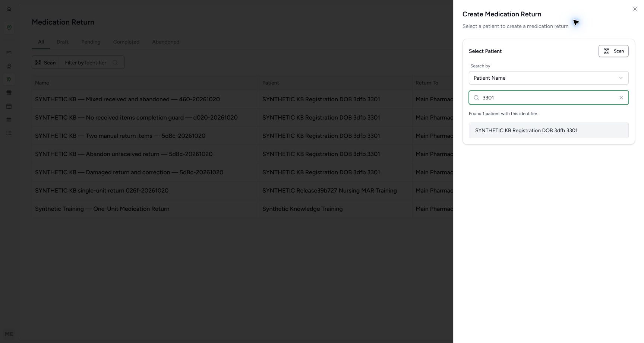644x343 pixels.
Task: Select the highlighted green pharmacy icon in sidebar
Action: coord(9,79)
